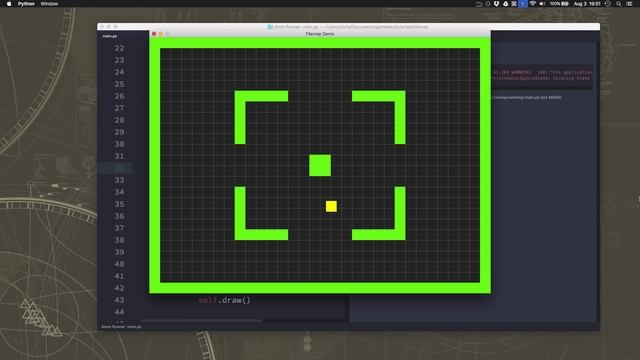Click the Atom window title file icon
The width and height of the screenshot is (640, 360).
click(x=270, y=27)
